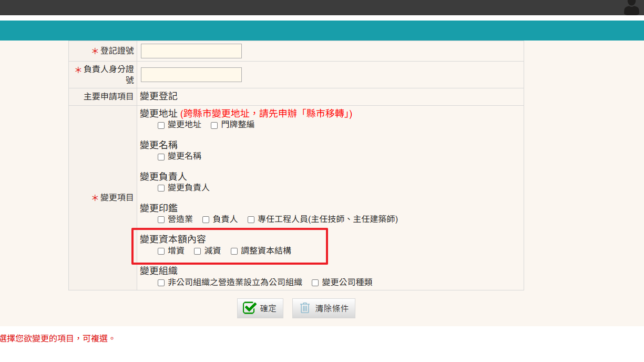Viewport: 644px width, 362px height.
Task: Click the 確定 confirm button
Action: click(x=260, y=308)
